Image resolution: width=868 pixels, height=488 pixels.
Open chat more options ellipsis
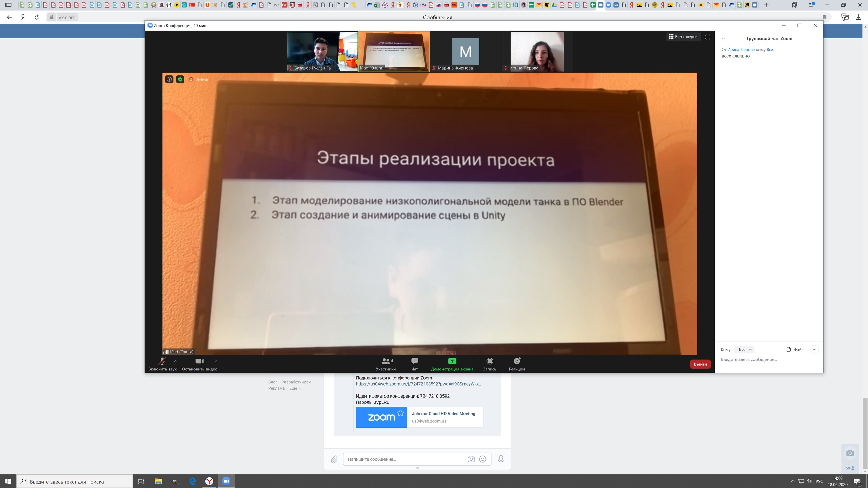pyautogui.click(x=814, y=349)
